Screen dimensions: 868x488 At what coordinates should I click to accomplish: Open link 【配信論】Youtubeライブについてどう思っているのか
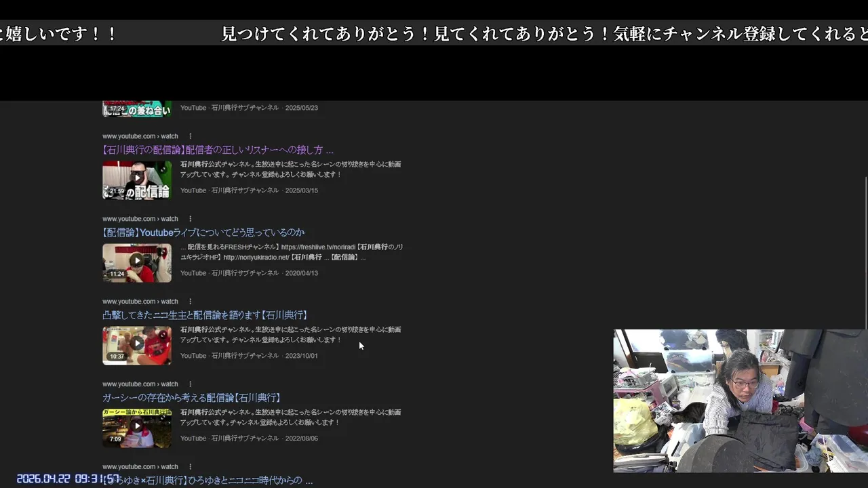coord(203,232)
